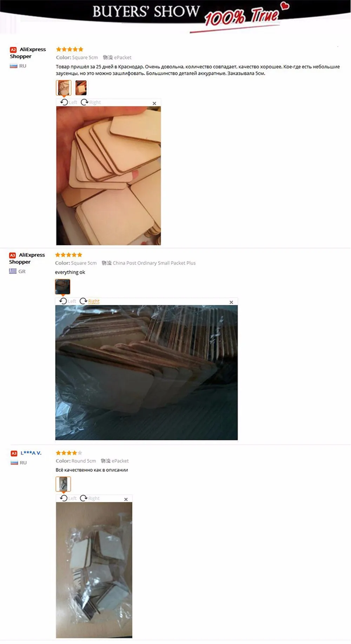
Task: Click the enlarged hand-held wooden squares photo
Action: coord(108,176)
